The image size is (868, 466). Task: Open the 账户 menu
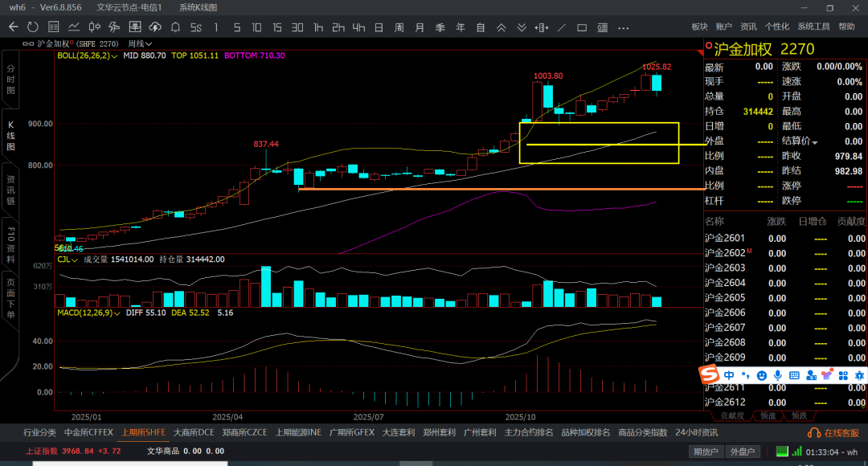click(x=724, y=27)
